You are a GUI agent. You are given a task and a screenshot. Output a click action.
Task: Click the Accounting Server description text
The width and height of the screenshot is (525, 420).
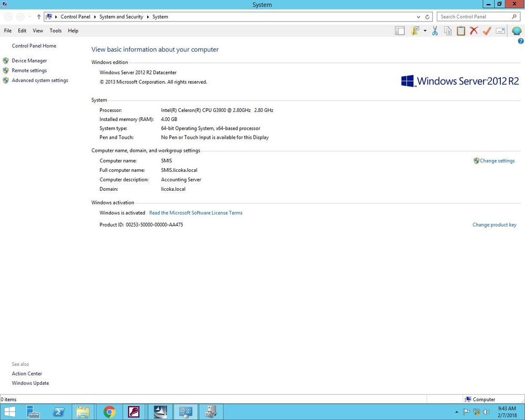[x=181, y=180]
